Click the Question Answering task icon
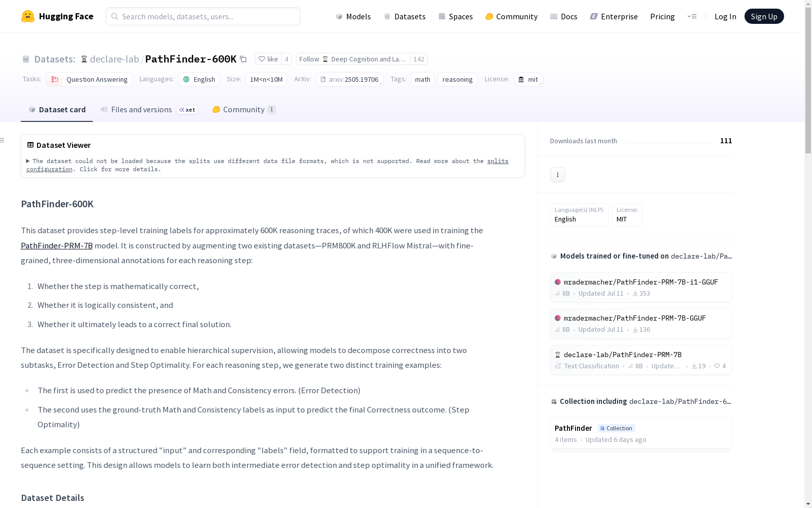This screenshot has height=508, width=812. point(54,79)
